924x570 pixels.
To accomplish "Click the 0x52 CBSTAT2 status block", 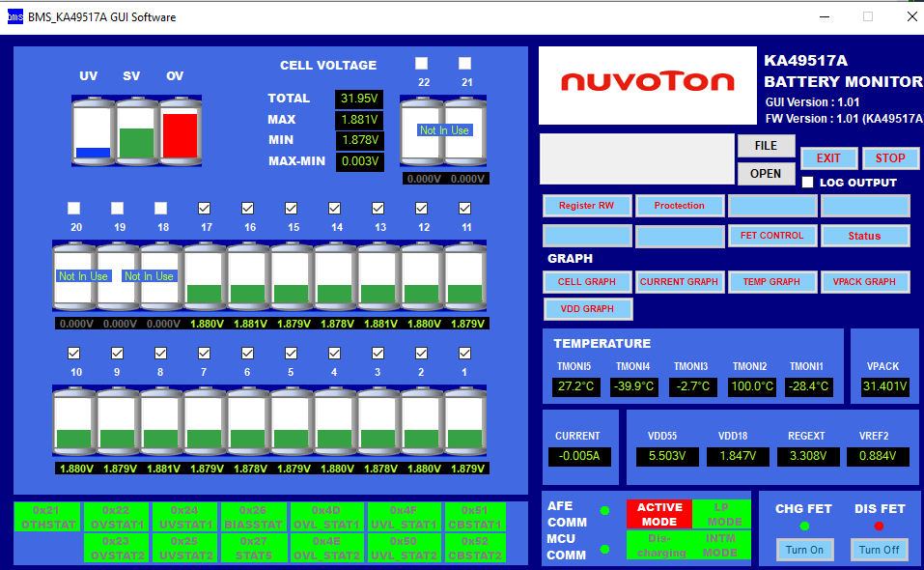I will [x=476, y=548].
